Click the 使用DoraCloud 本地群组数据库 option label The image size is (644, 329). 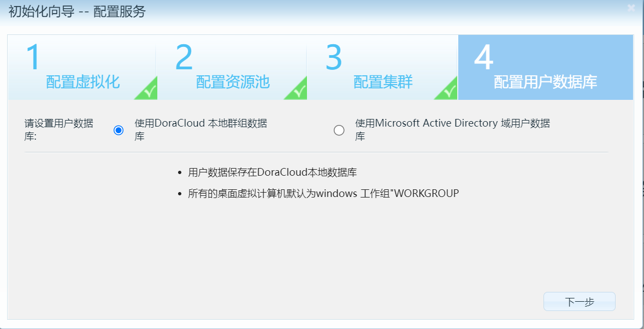(x=200, y=130)
